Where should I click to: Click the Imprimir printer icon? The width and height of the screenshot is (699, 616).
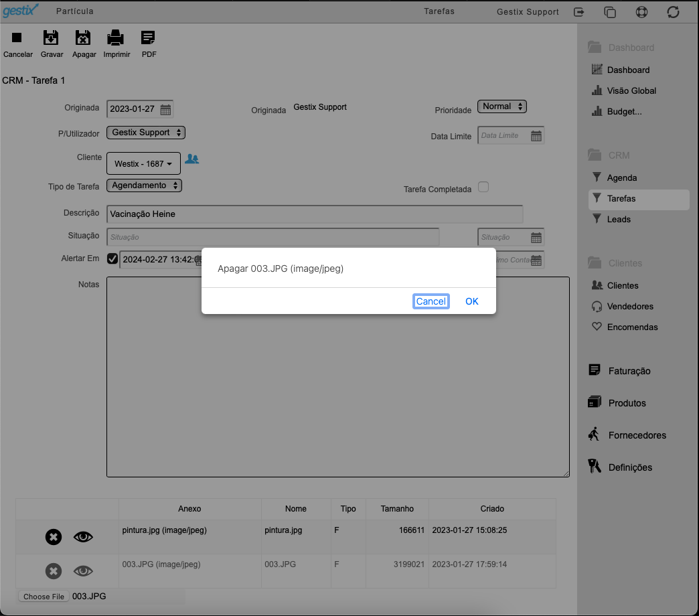pos(115,38)
